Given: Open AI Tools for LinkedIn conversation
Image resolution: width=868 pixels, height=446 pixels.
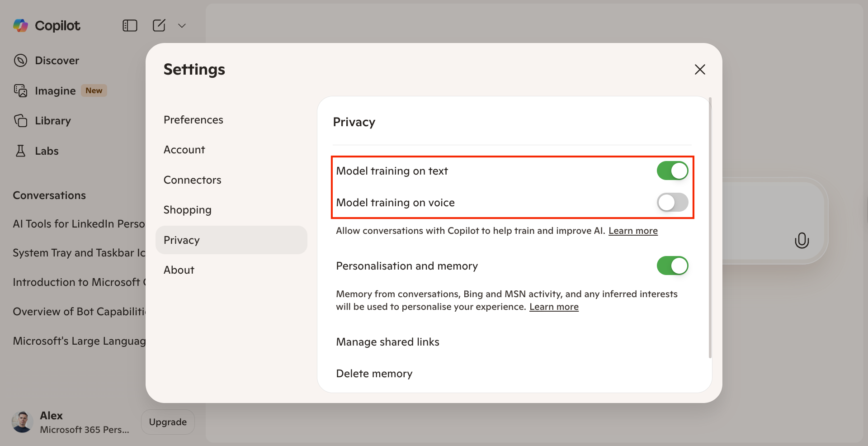Looking at the screenshot, I should tap(79, 224).
